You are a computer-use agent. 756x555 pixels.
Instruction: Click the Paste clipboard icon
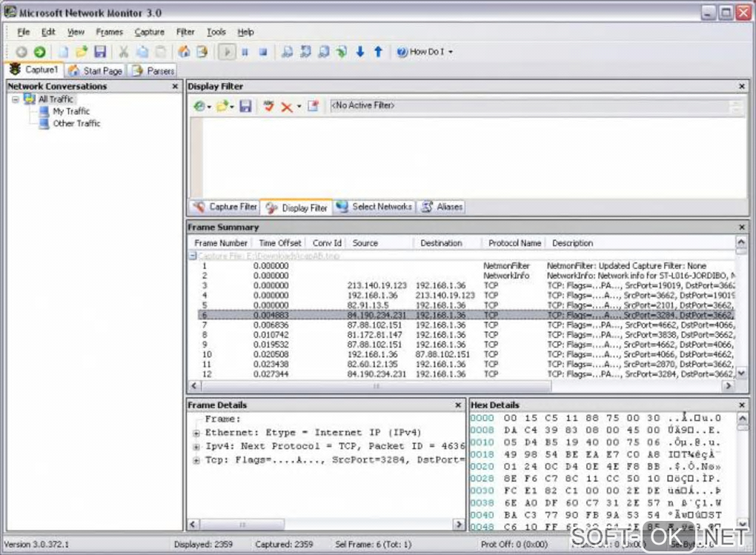(x=161, y=52)
